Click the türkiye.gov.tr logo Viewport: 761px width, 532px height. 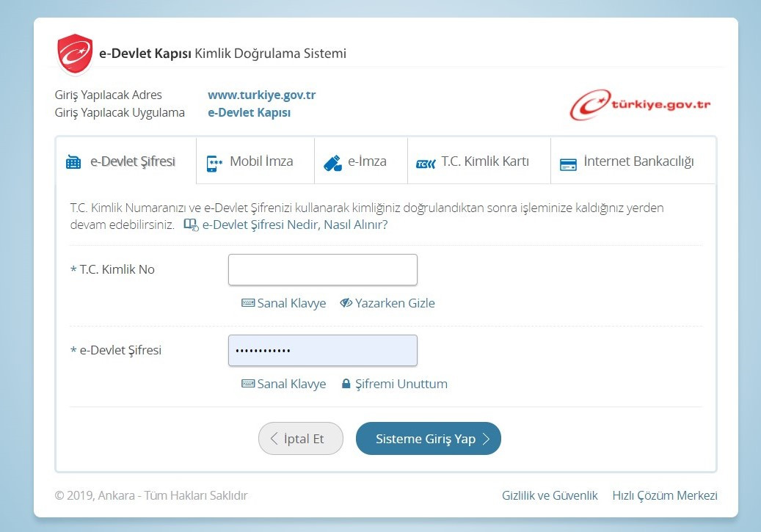pos(640,104)
